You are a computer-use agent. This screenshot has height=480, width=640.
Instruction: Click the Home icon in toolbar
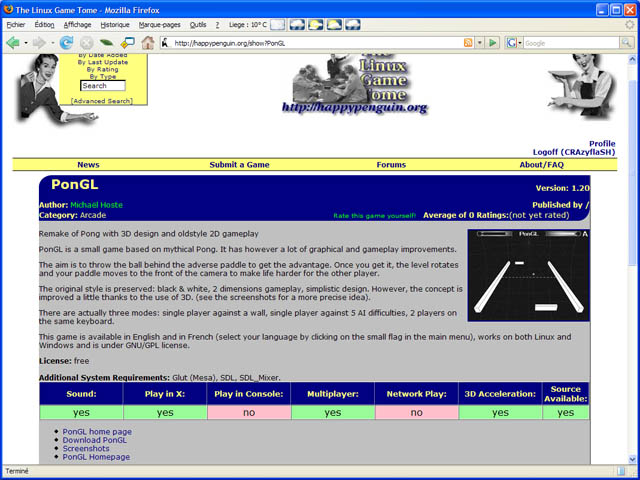pos(148,43)
